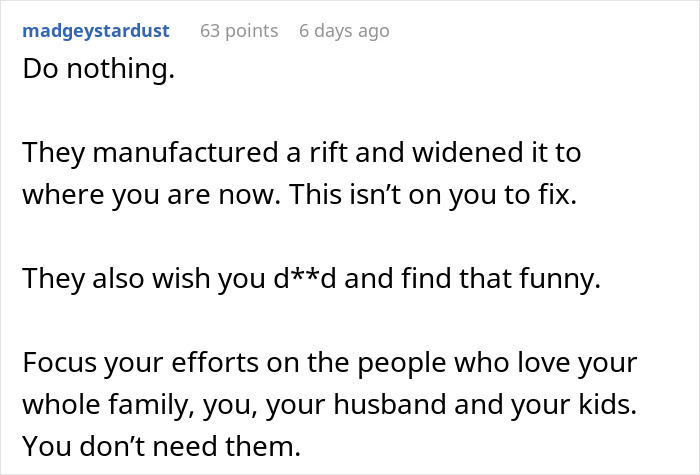Click the 'Do nothing.' opening line

98,69
